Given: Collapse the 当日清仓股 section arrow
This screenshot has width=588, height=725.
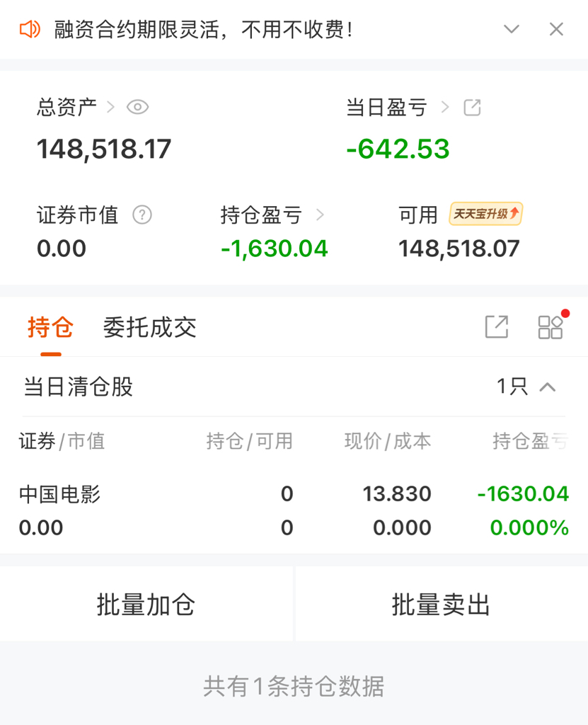Looking at the screenshot, I should coord(548,387).
